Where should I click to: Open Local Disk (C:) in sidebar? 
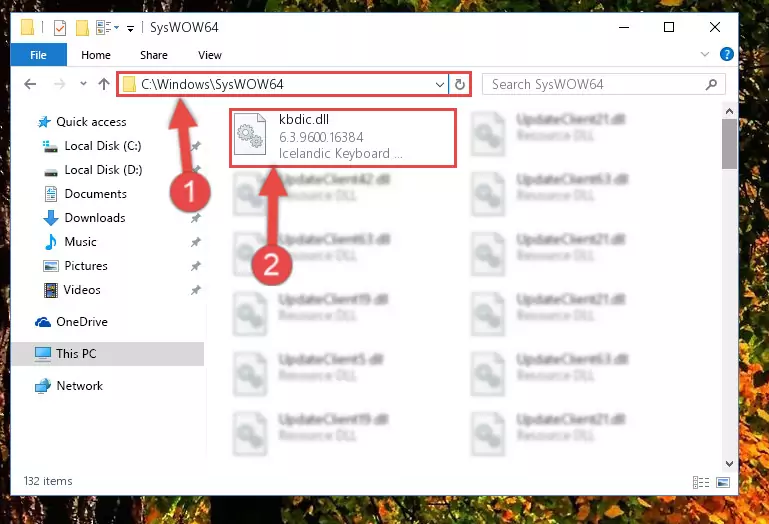(x=103, y=146)
